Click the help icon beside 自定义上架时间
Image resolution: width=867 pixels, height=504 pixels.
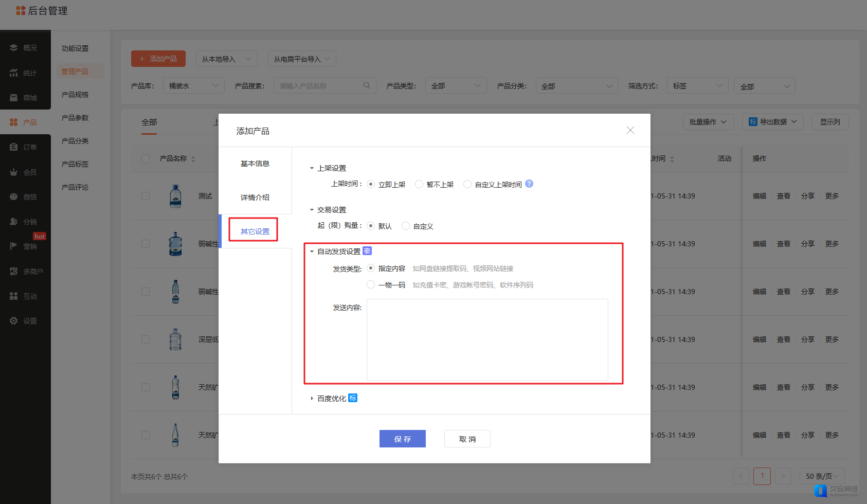pos(529,184)
